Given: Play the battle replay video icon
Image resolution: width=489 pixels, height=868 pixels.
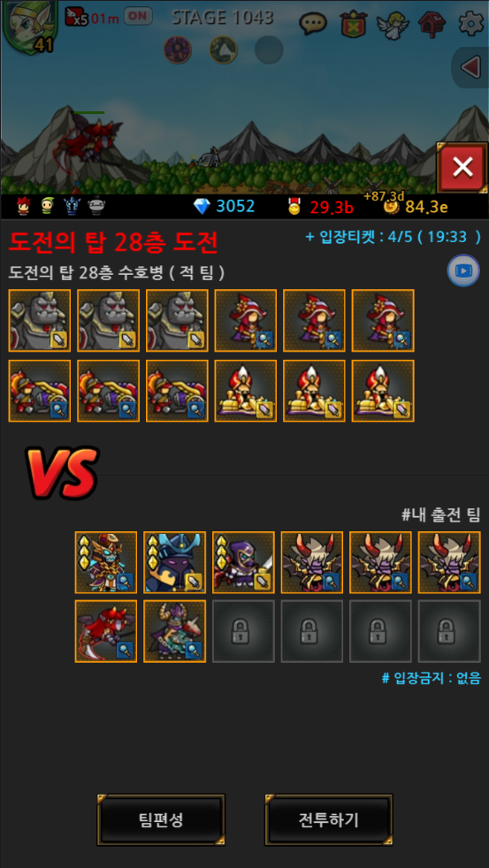Looking at the screenshot, I should click(x=463, y=270).
